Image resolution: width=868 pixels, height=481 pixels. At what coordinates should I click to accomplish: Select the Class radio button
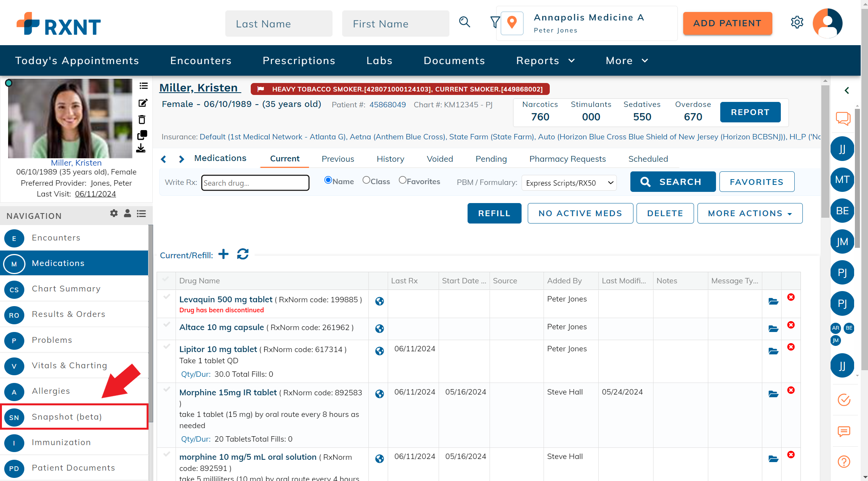(366, 180)
